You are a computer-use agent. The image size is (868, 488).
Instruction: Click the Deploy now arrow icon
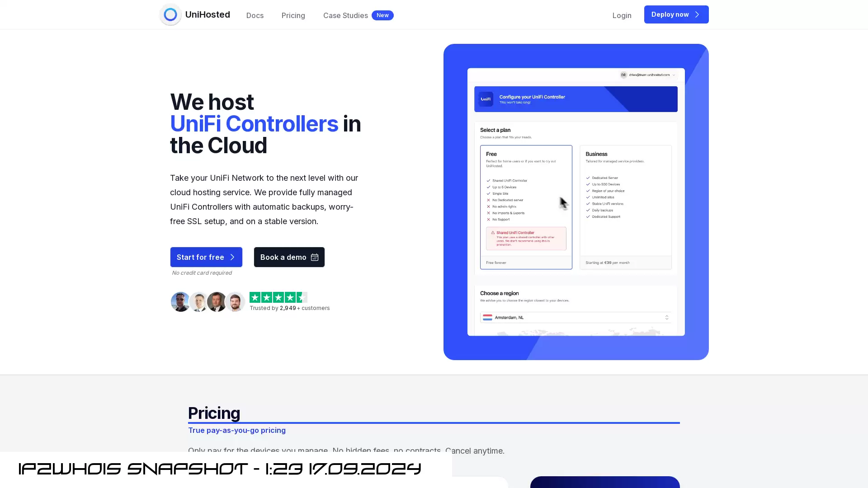click(x=697, y=14)
